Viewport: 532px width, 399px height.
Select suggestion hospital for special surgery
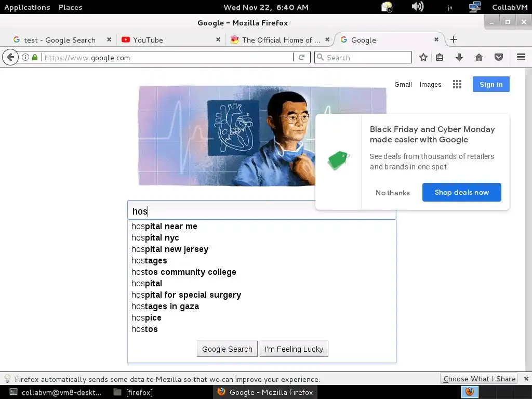[262, 295]
